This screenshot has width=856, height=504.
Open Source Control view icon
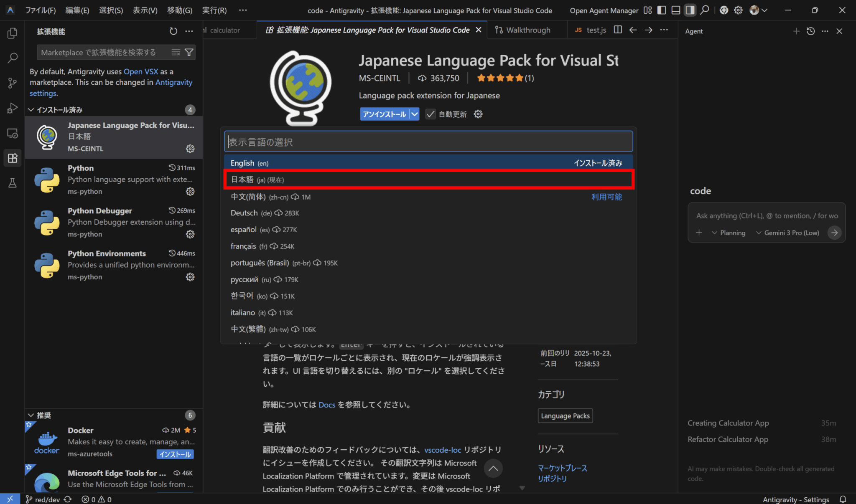click(13, 83)
